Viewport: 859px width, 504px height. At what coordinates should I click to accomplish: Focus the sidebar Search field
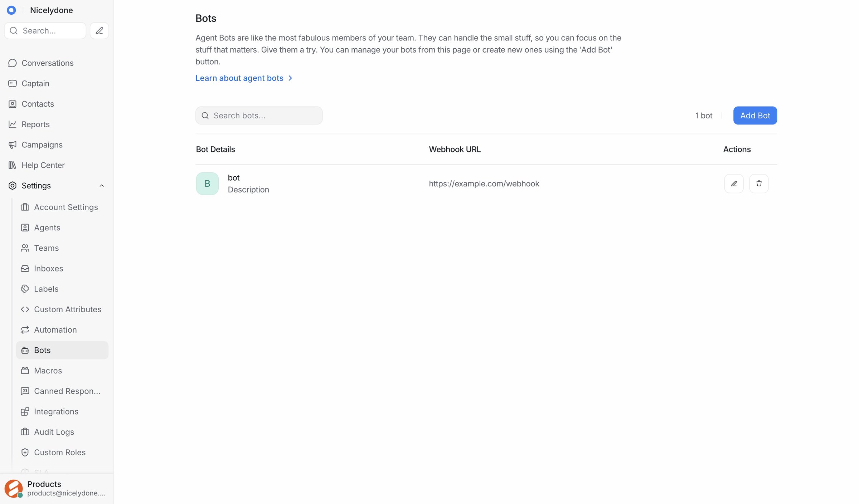pyautogui.click(x=45, y=31)
